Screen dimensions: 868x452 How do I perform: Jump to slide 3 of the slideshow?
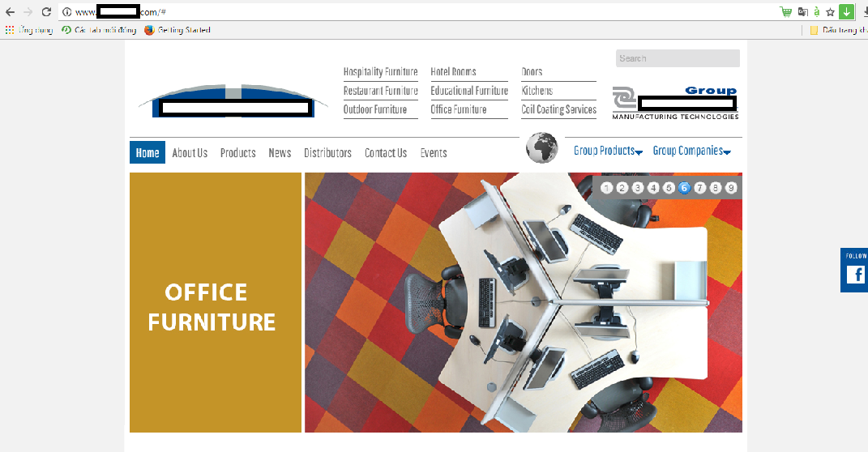point(638,188)
